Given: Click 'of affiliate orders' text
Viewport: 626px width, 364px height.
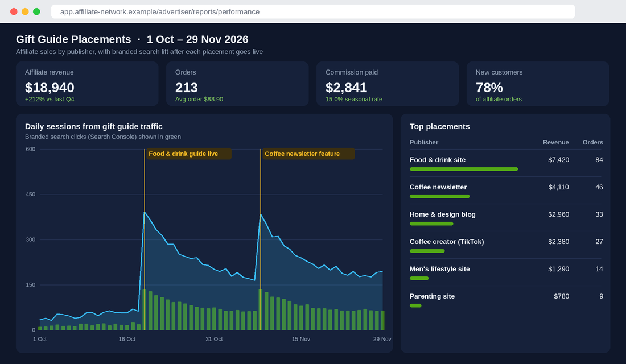Looking at the screenshot, I should coord(499,99).
